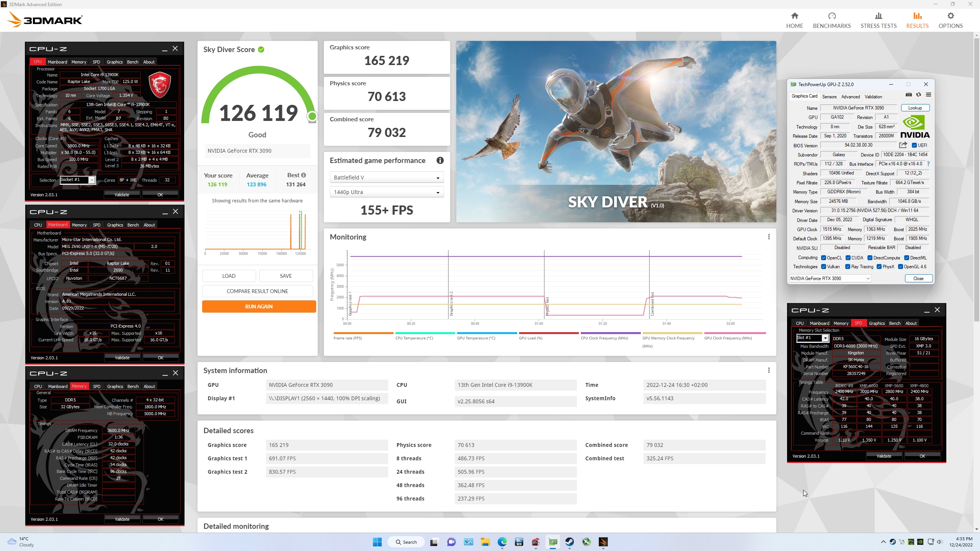This screenshot has width=980, height=551.
Task: Open Steam from the taskbar
Action: [569, 542]
